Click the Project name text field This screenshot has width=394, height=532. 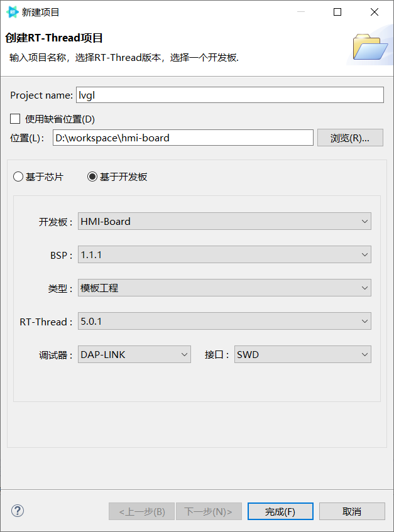229,95
